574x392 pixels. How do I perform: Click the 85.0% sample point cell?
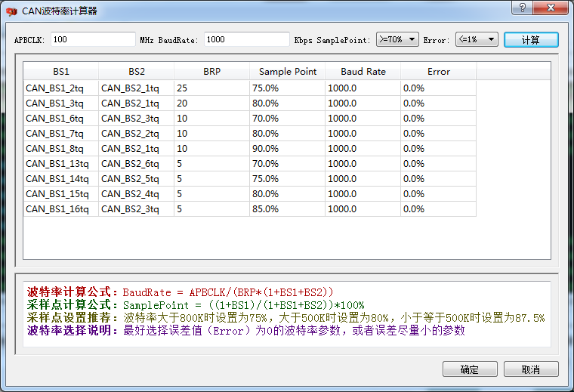coord(287,209)
